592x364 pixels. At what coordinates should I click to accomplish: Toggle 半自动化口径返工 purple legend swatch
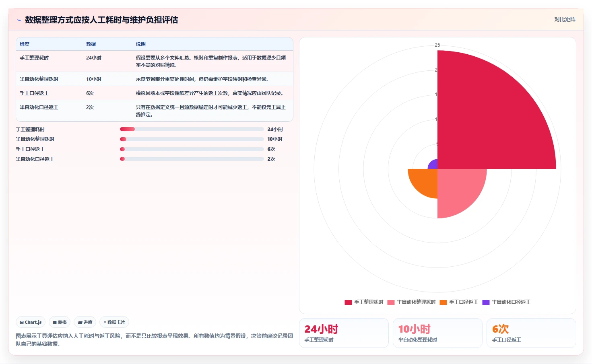(486, 302)
